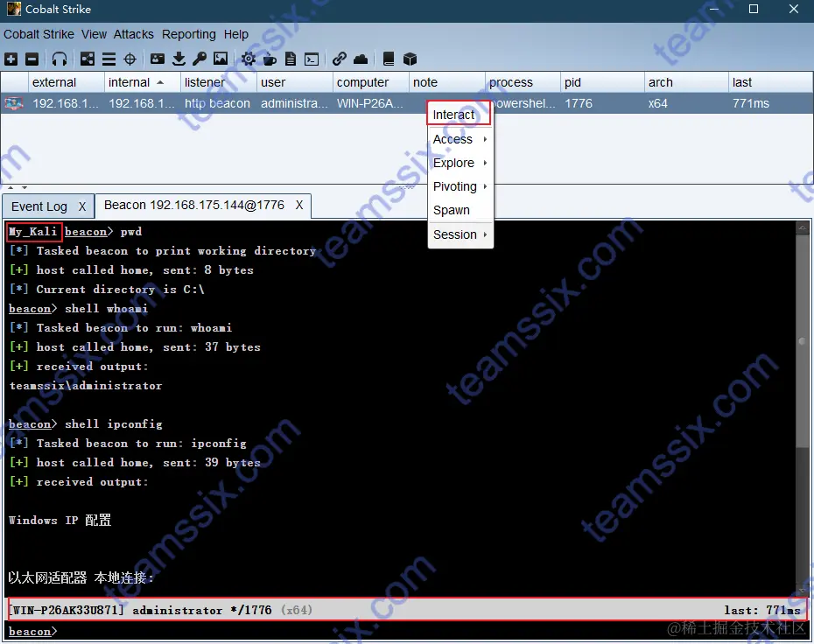
Task: Choose Interact from the context menu
Action: pos(459,114)
